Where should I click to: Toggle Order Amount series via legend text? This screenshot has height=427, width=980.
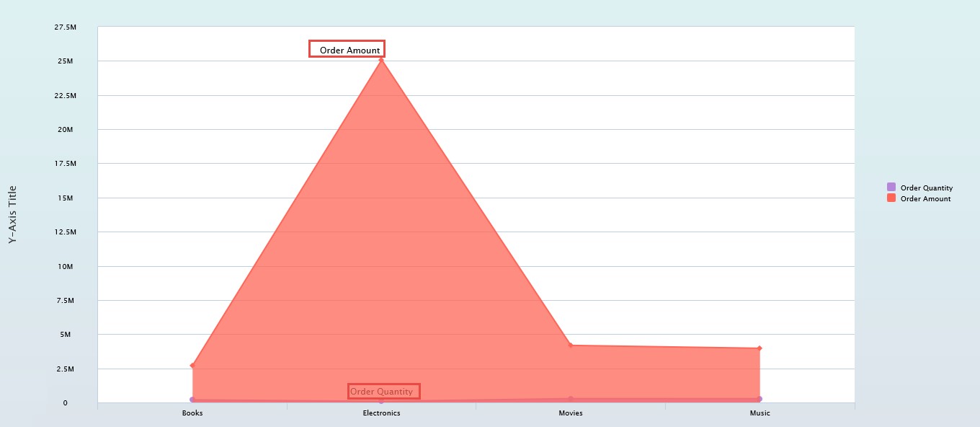point(925,199)
